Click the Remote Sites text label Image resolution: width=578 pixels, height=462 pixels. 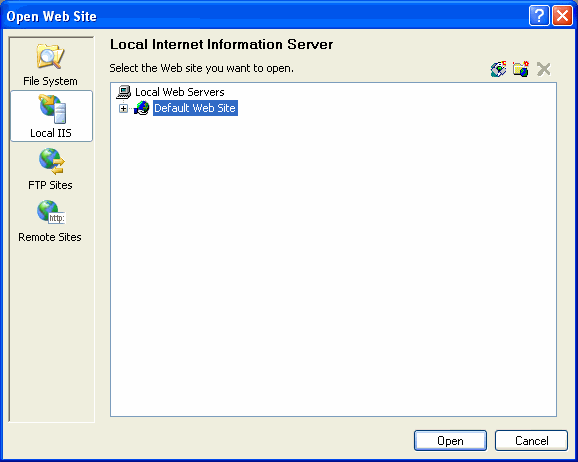point(50,237)
